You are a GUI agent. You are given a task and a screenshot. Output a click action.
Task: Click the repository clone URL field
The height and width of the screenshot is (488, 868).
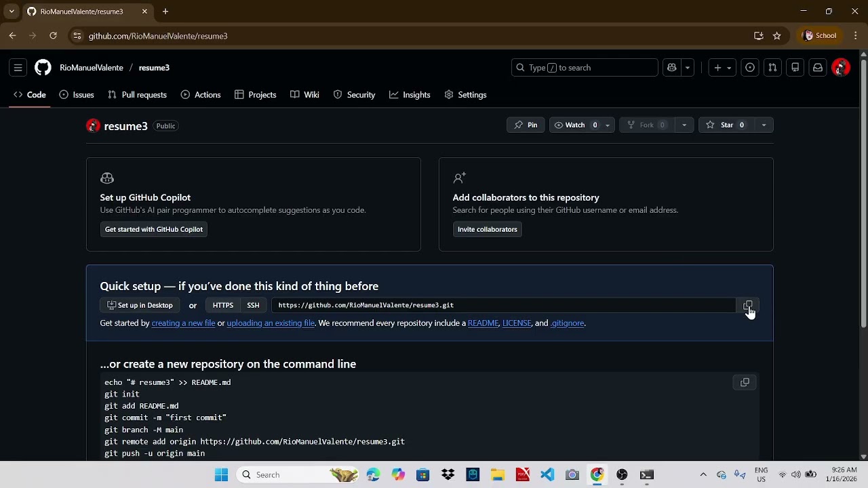pos(503,306)
